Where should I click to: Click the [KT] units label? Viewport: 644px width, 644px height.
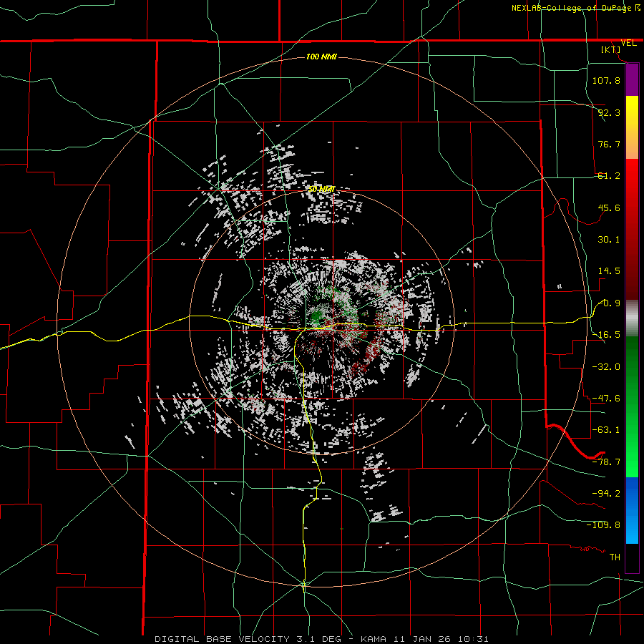(611, 49)
